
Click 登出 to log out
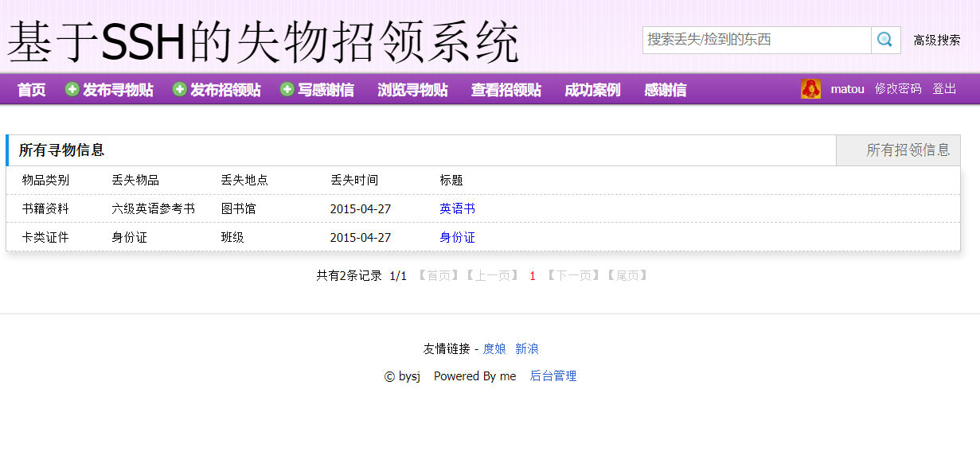pyautogui.click(x=944, y=88)
